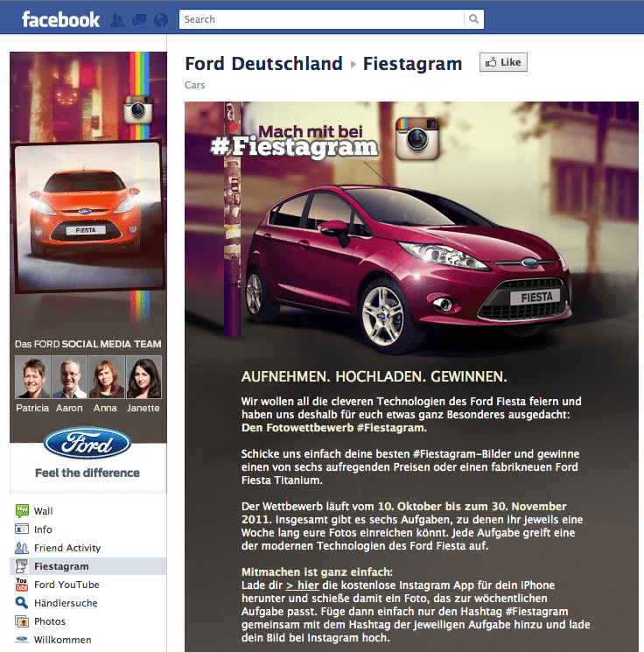Click the Wall speech bubble icon
Viewport: 644px width, 652px height.
[22, 510]
